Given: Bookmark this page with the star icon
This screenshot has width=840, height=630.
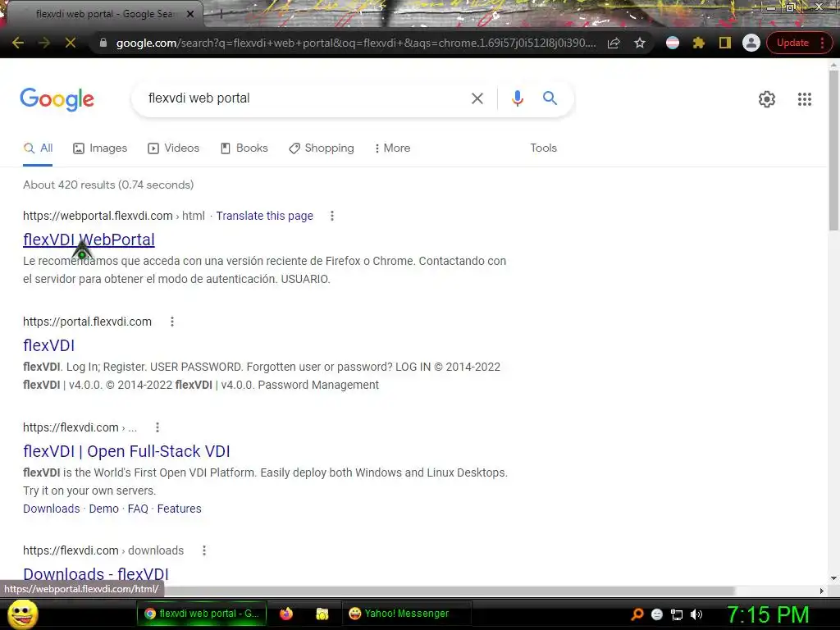Looking at the screenshot, I should 640,43.
